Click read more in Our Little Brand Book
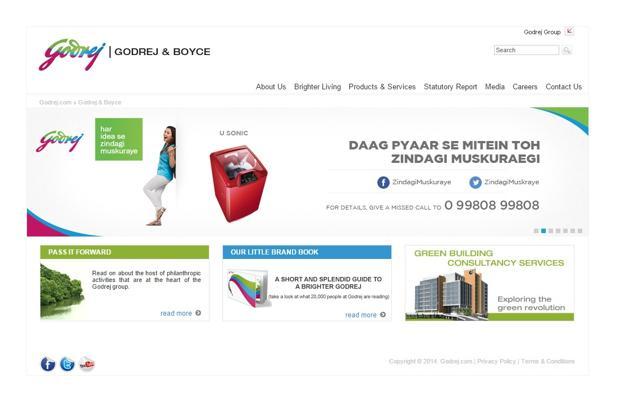Screen dimensions: 621x414 361,315
